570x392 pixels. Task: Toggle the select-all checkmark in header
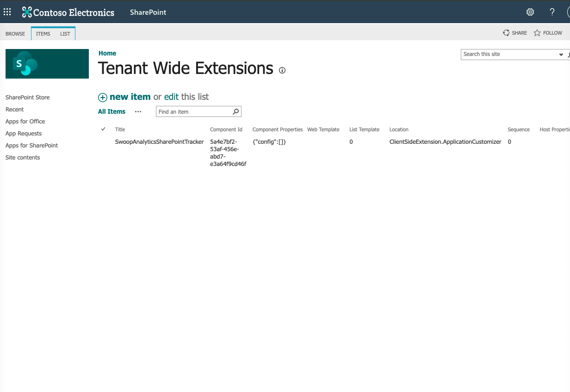coord(103,129)
